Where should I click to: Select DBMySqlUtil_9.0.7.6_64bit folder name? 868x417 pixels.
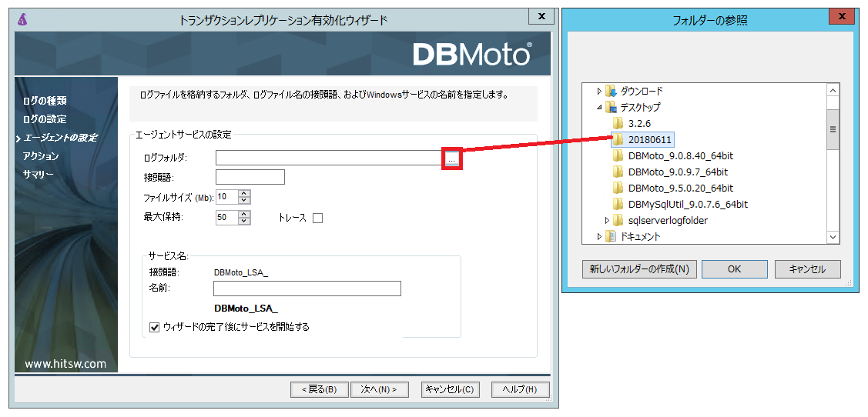[x=688, y=204]
